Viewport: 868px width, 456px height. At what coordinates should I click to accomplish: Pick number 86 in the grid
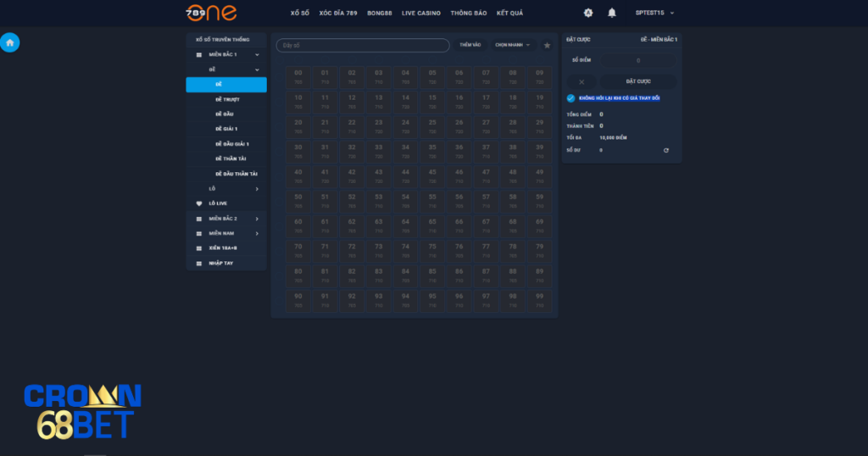coord(459,276)
